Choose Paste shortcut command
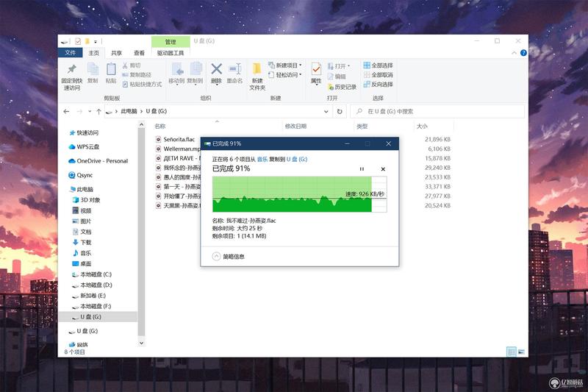Image resolution: width=588 pixels, height=392 pixels. tap(142, 85)
